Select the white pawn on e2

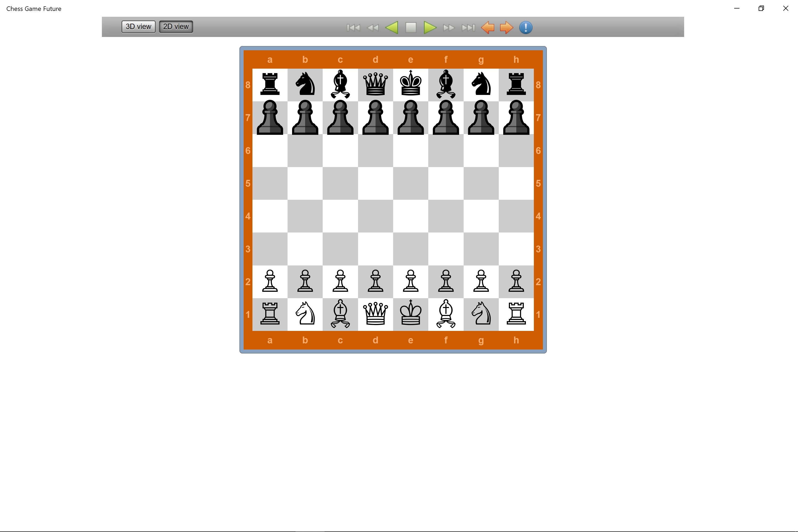tap(410, 281)
